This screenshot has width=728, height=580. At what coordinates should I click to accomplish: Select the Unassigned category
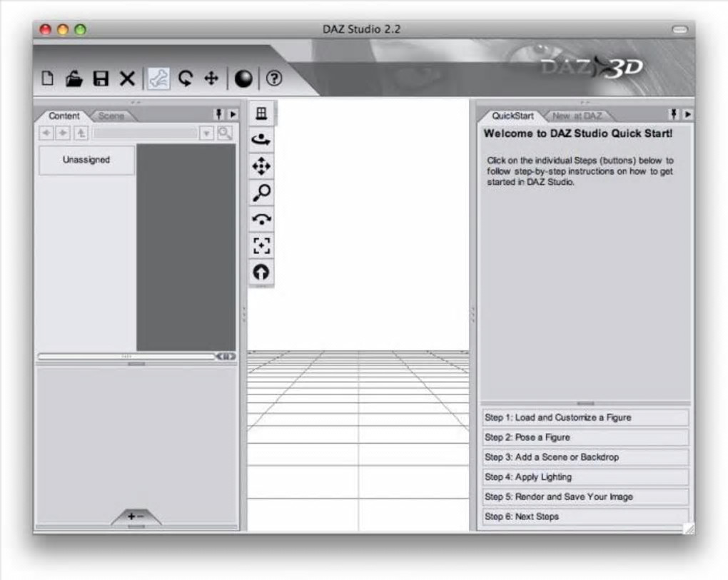[86, 160]
